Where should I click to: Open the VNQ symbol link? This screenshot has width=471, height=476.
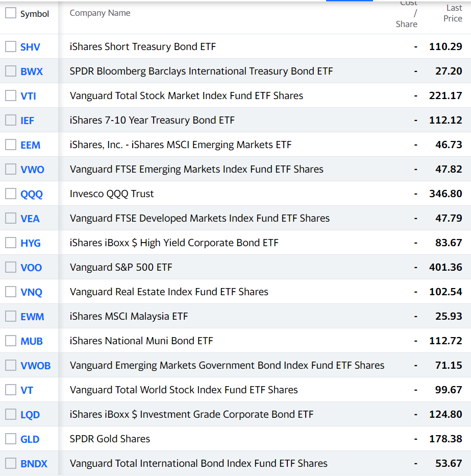[31, 292]
